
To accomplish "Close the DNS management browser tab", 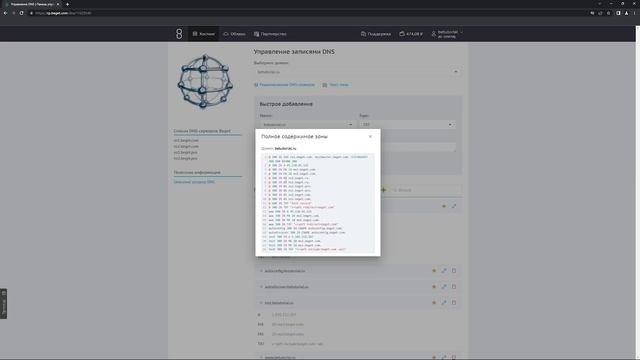I will pos(58,4).
